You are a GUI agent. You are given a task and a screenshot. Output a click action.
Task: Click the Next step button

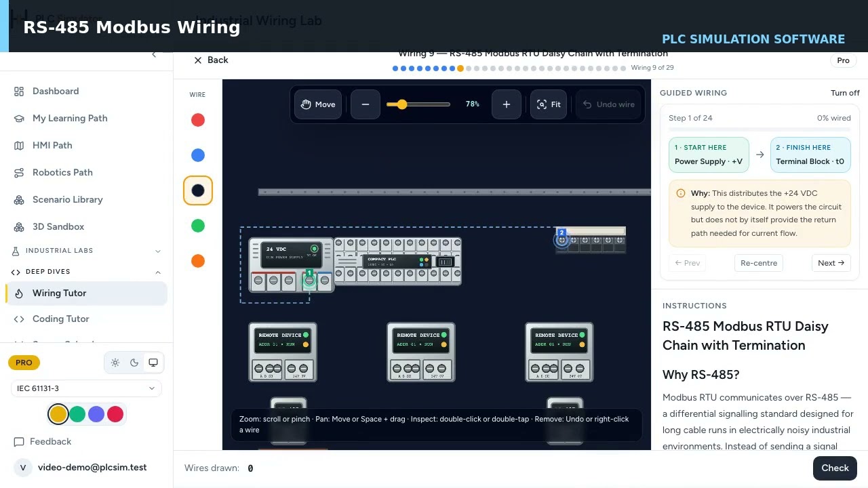click(x=831, y=263)
